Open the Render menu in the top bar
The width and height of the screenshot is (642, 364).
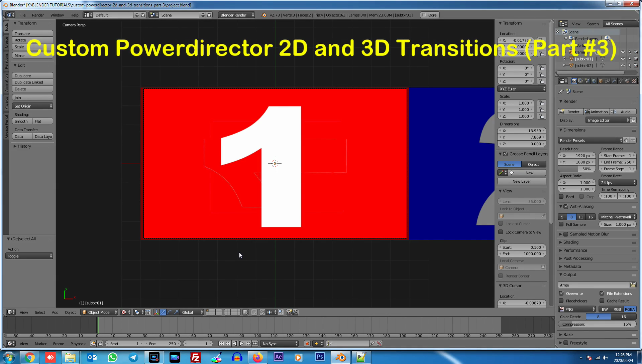click(x=38, y=15)
